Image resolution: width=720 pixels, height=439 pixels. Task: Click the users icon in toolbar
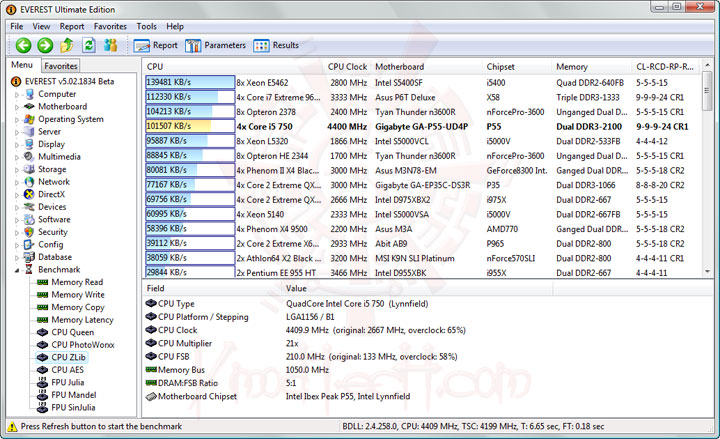click(110, 45)
